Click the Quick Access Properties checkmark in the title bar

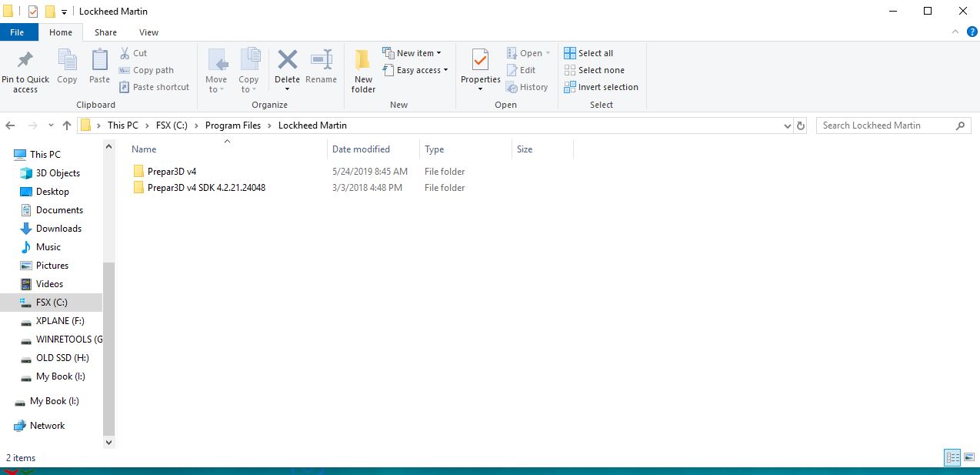tap(32, 12)
